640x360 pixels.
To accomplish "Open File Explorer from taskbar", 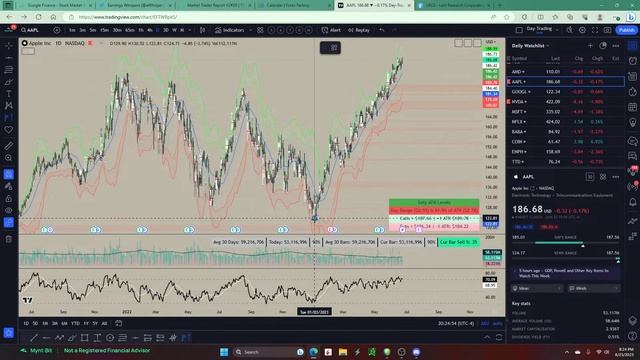I will (x=343, y=352).
